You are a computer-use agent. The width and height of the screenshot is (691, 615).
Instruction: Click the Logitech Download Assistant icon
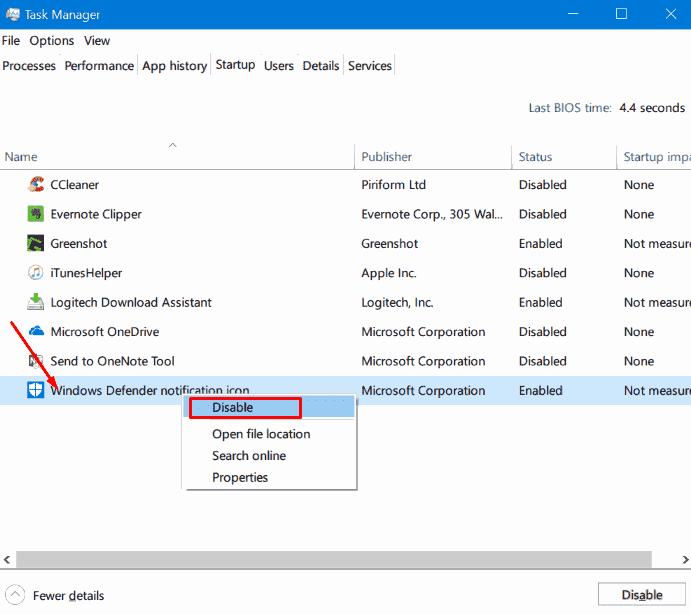(35, 302)
